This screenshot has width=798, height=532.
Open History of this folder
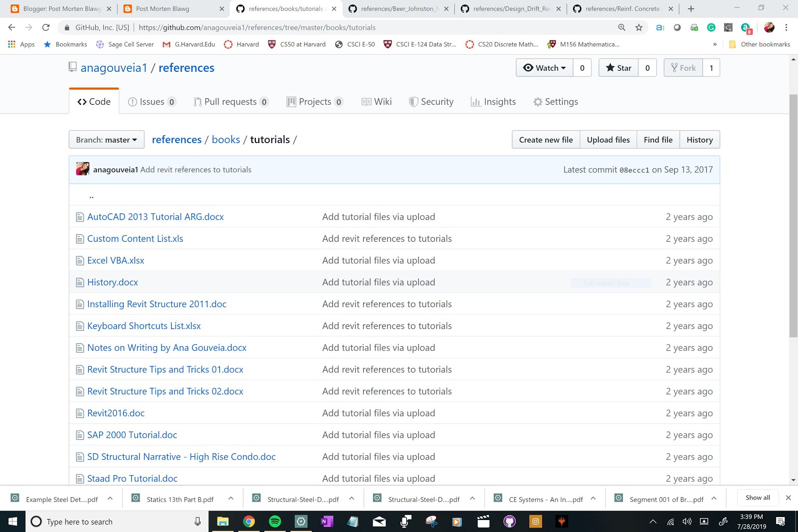[700, 140]
